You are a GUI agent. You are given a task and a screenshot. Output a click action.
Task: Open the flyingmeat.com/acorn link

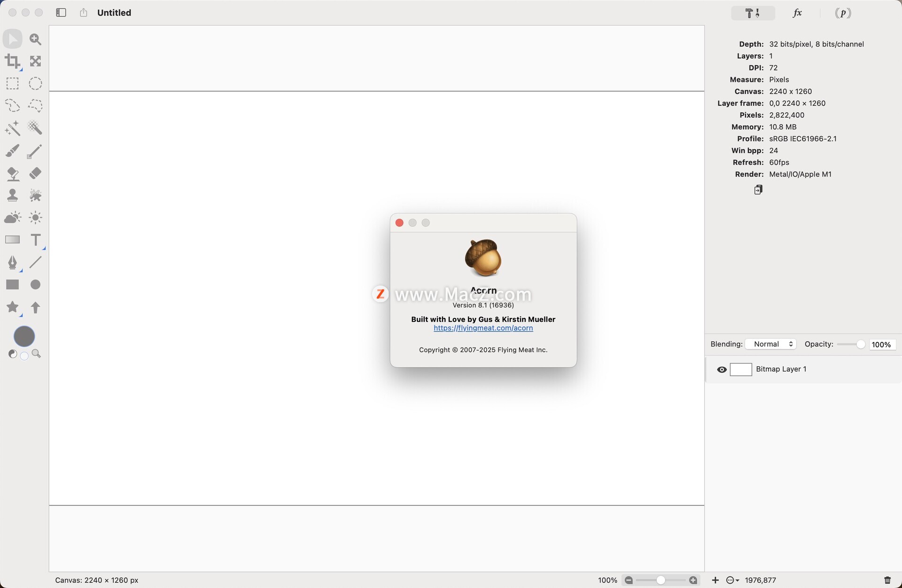pyautogui.click(x=483, y=328)
